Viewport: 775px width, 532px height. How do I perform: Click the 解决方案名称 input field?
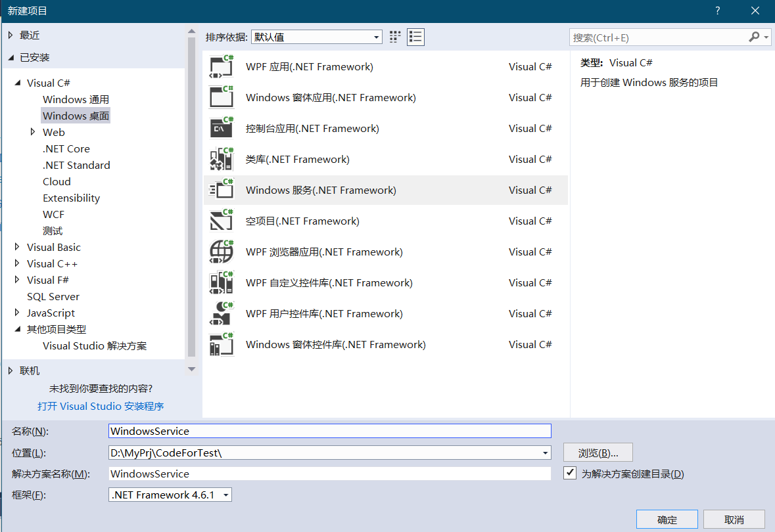tap(330, 474)
